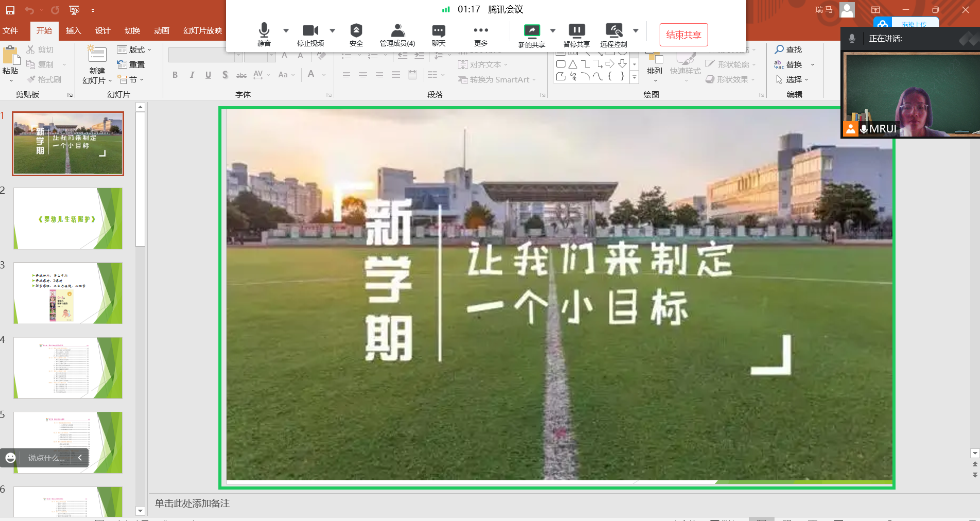Viewport: 980px width, 521px height.
Task: Center align paragraph text
Action: point(363,75)
